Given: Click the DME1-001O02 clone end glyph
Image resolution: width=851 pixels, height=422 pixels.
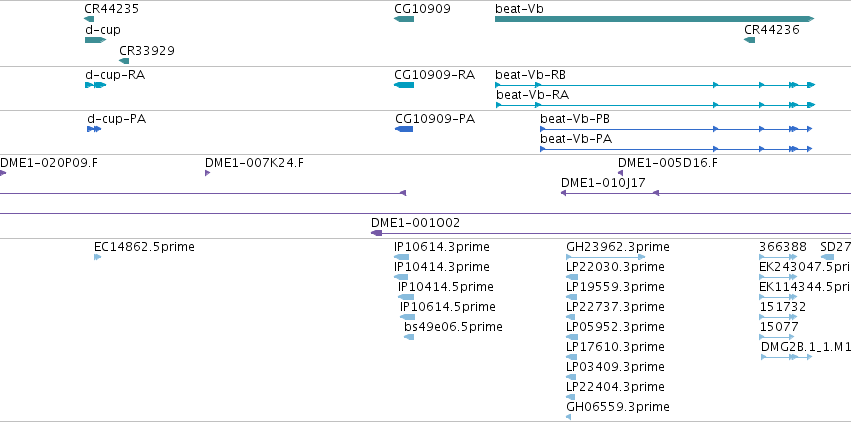Looking at the screenshot, I should click(376, 233).
